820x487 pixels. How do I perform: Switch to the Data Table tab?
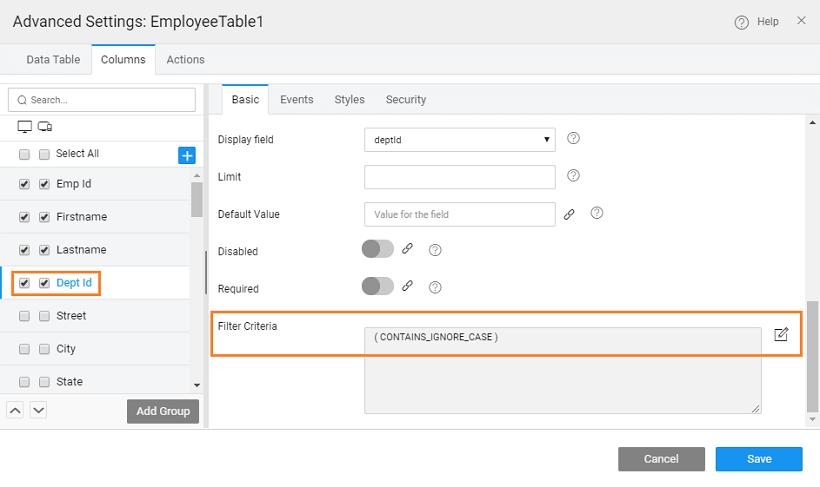click(x=53, y=60)
